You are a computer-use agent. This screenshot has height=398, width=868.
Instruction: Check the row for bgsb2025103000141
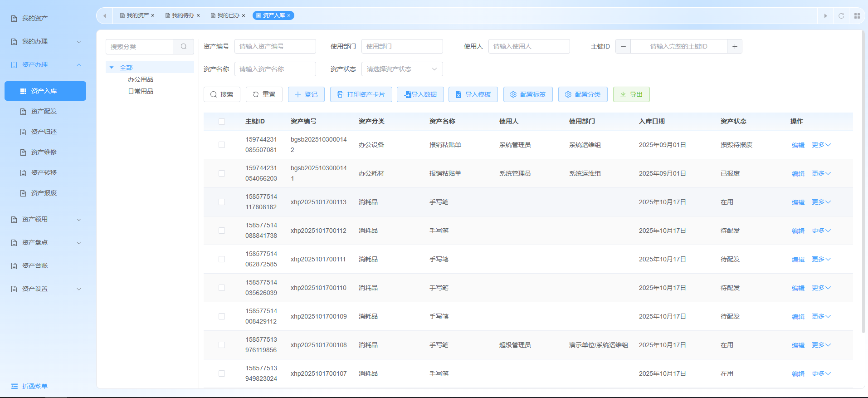point(222,173)
